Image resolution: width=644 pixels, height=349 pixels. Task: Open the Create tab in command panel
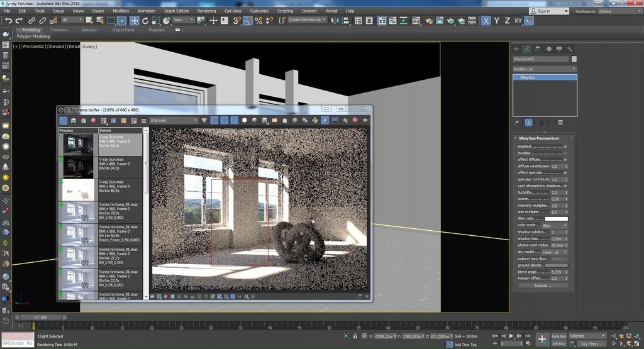pos(516,48)
